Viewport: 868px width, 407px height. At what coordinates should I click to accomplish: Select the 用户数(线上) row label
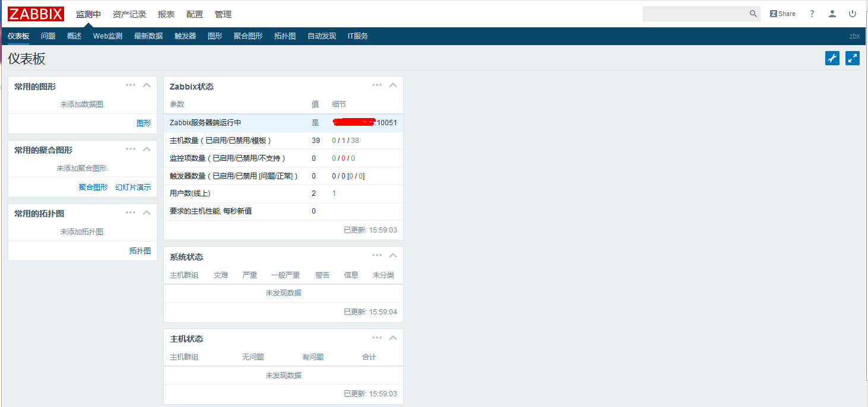190,193
